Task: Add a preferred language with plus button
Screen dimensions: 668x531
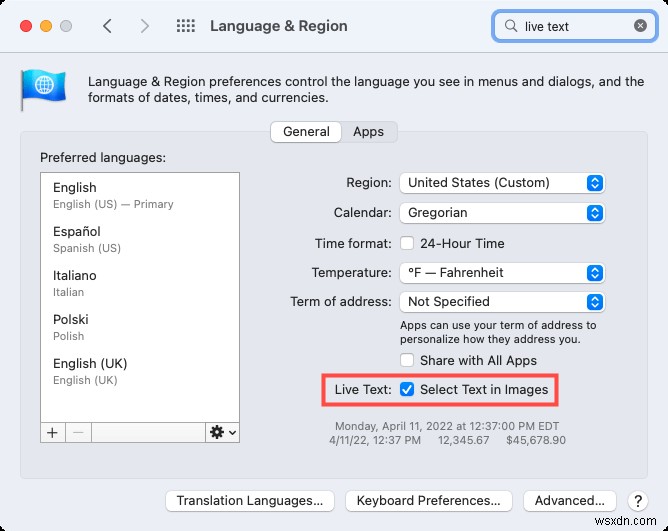Action: point(52,433)
